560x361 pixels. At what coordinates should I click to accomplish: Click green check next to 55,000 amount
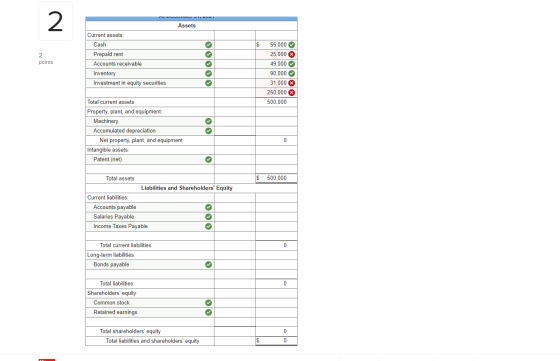[292, 45]
